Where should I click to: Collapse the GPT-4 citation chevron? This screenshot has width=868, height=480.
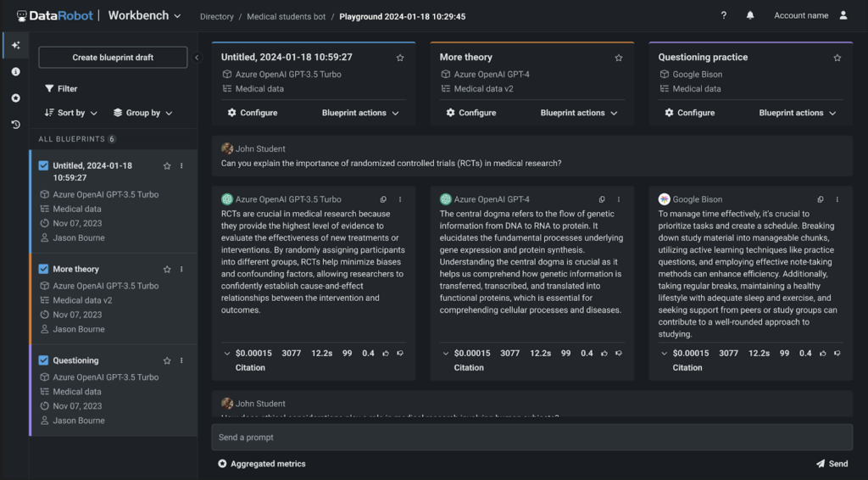pos(446,354)
